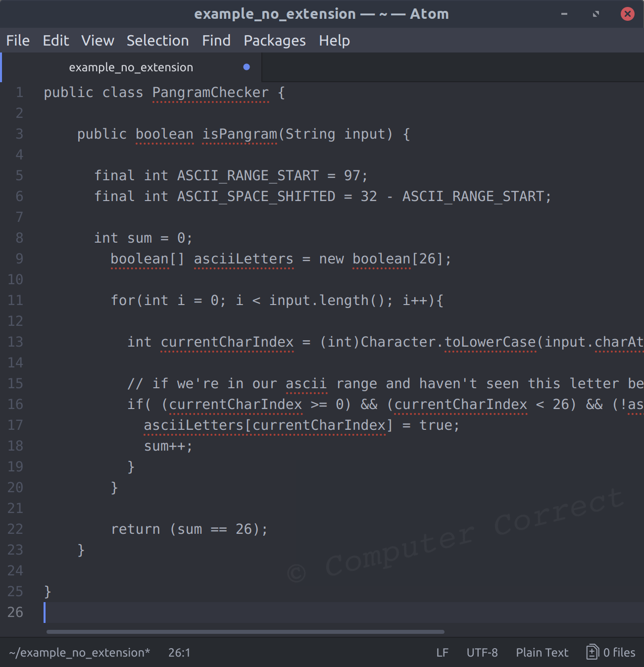
Task: Click 'sum++;' on line 18
Action: [x=168, y=446]
